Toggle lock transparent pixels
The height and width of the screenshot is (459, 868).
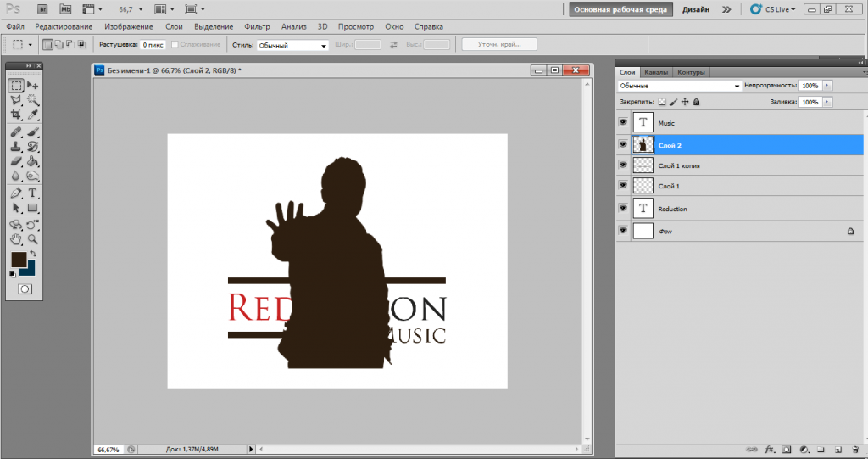662,102
